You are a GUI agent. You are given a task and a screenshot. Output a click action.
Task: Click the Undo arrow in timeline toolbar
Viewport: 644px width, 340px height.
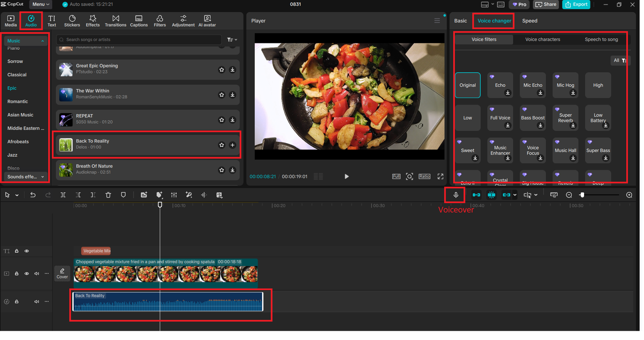[33, 195]
